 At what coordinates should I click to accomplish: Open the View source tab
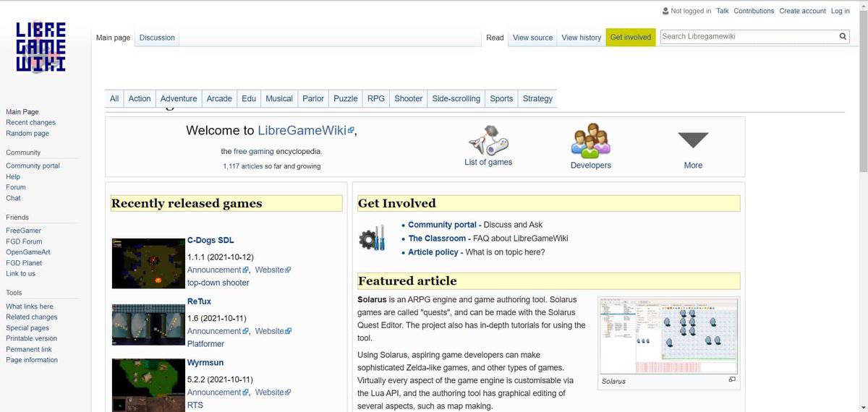point(532,38)
